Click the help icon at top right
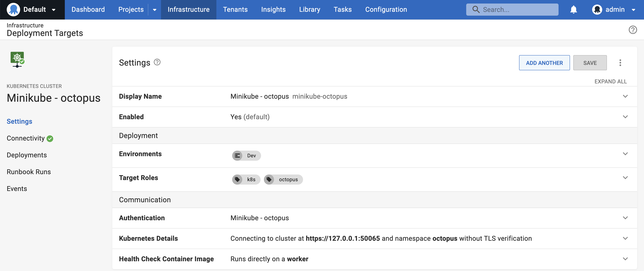 (633, 30)
